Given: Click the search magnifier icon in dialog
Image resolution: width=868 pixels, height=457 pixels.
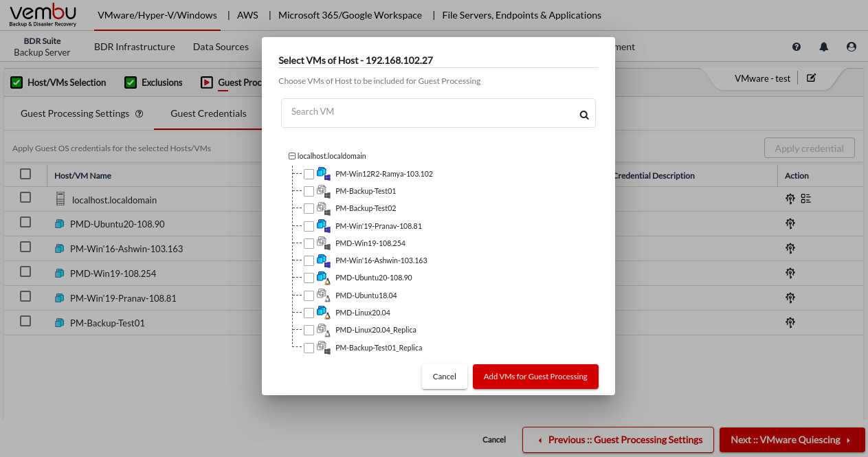Looking at the screenshot, I should click(584, 115).
